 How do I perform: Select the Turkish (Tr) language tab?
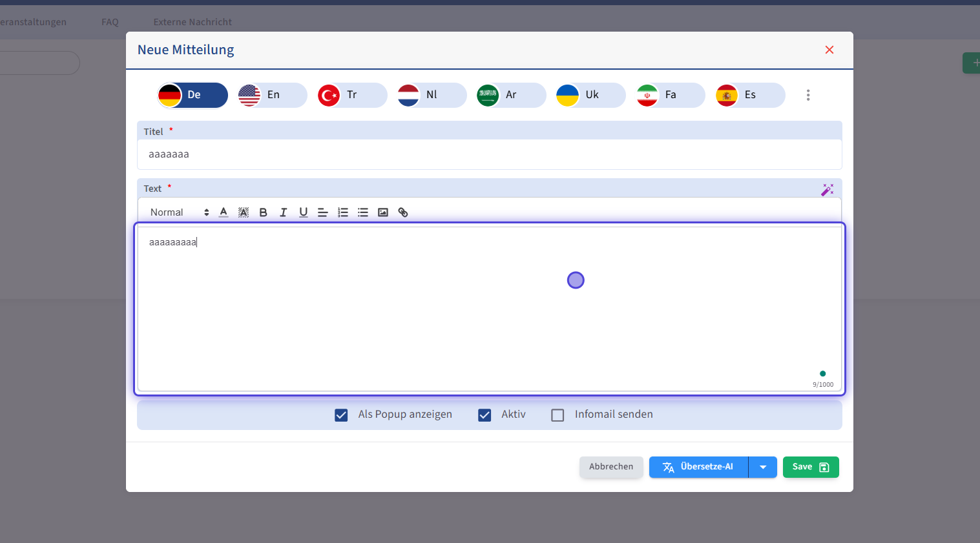click(x=351, y=96)
